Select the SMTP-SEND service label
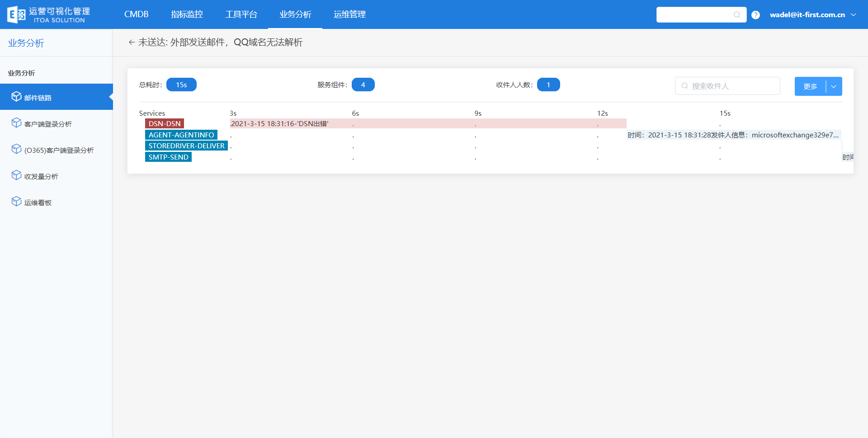The image size is (868, 438). [x=168, y=157]
